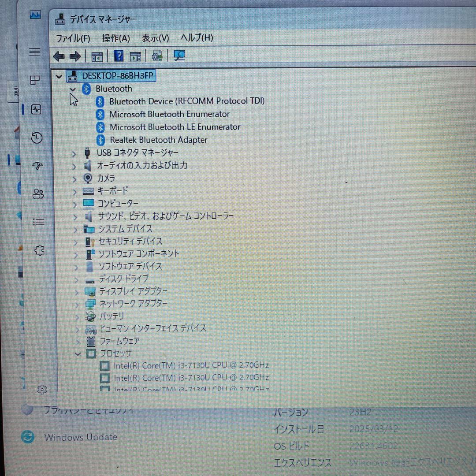Expand the ディスプレイ アダプター category

point(77,291)
